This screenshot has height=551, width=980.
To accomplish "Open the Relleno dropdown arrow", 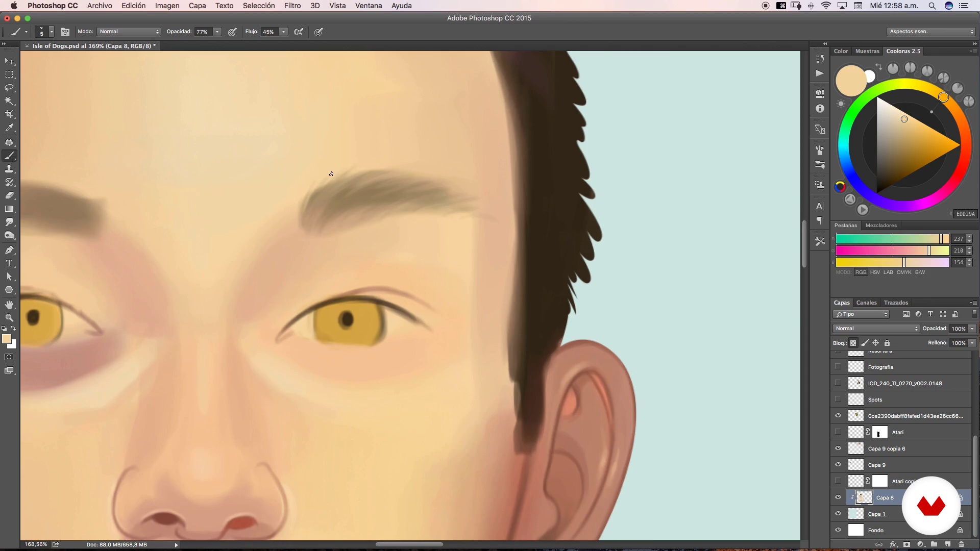I will (973, 343).
